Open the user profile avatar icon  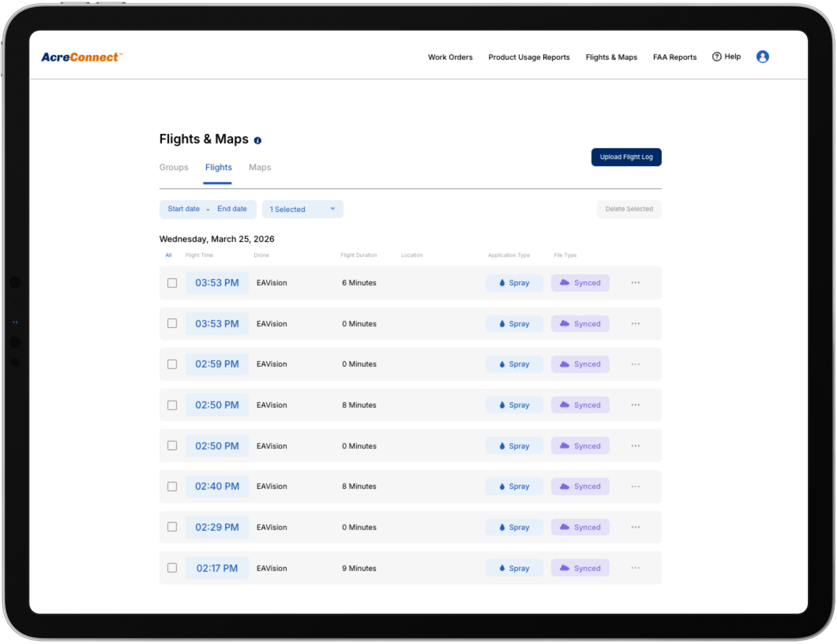[762, 57]
